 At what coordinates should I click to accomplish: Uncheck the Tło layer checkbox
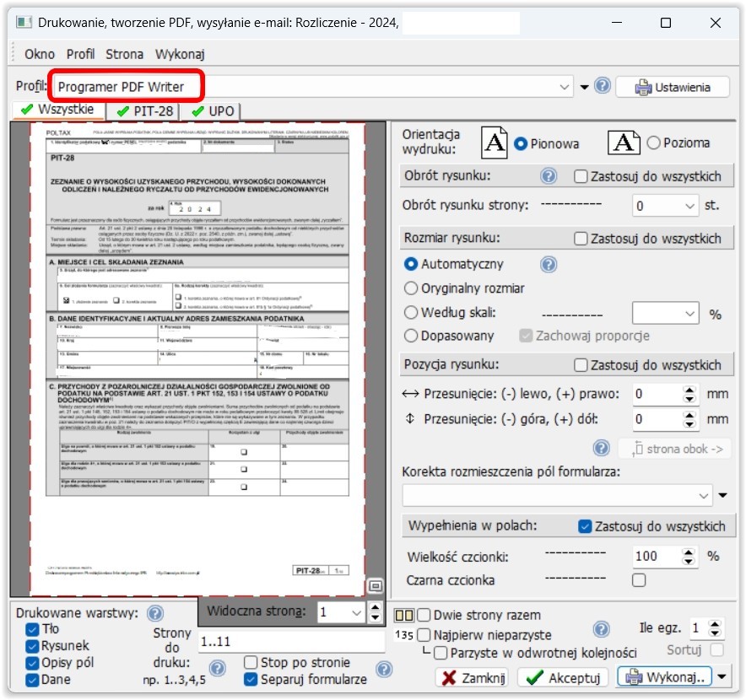[x=33, y=629]
